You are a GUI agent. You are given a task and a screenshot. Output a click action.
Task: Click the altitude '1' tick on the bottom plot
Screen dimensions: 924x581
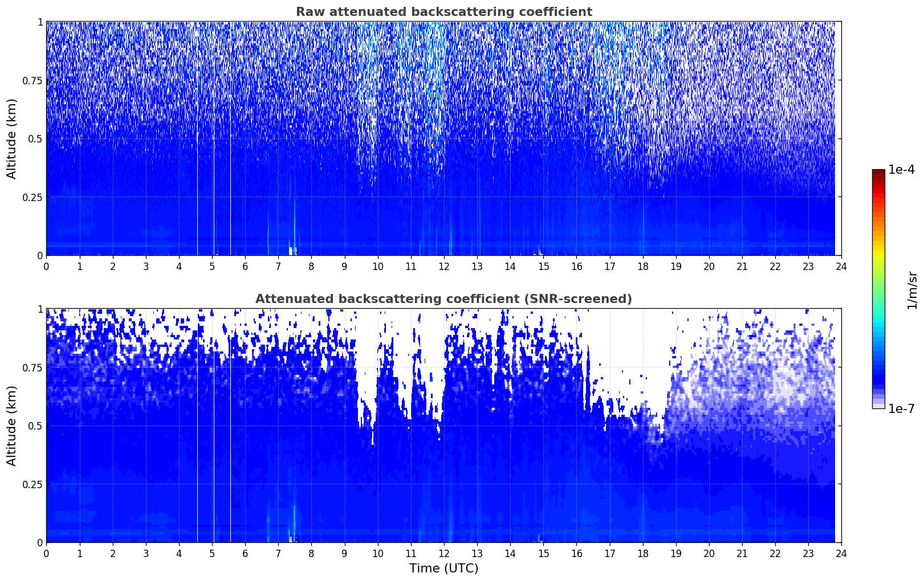pos(40,309)
